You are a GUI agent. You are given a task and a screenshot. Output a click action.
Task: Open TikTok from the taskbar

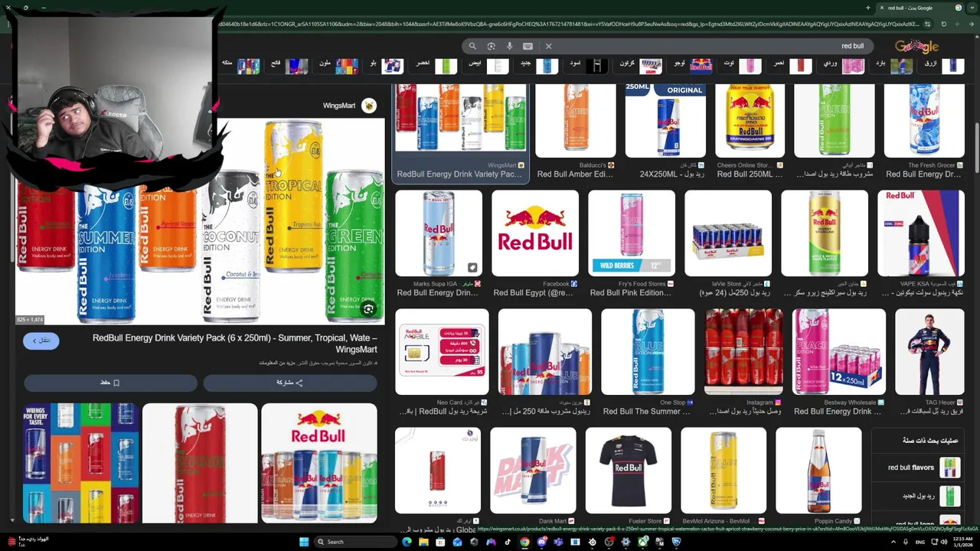(508, 542)
